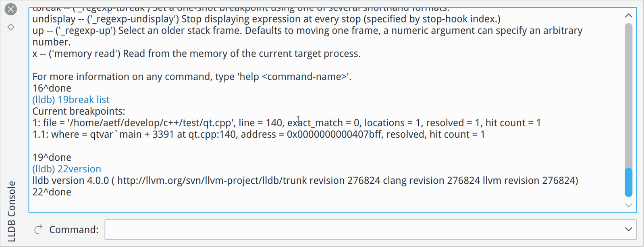644x247 pixels.
Task: Click the "(lldb) 22version" command line
Action: coord(67,169)
